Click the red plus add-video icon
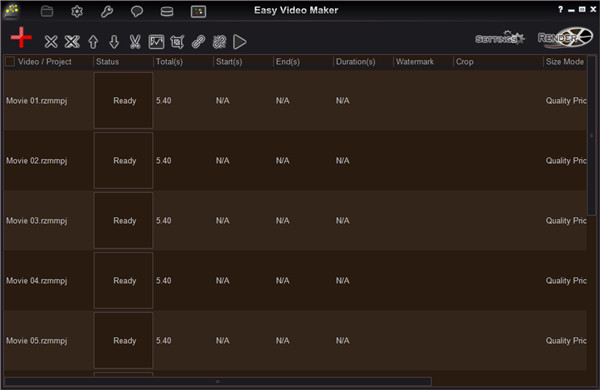The image size is (600, 390). tap(21, 37)
